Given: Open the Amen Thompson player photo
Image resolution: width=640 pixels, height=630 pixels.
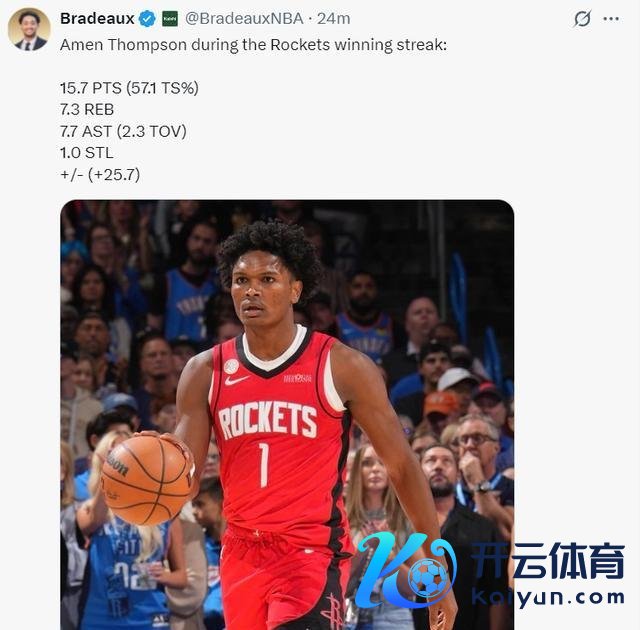Looking at the screenshot, I should (287, 415).
